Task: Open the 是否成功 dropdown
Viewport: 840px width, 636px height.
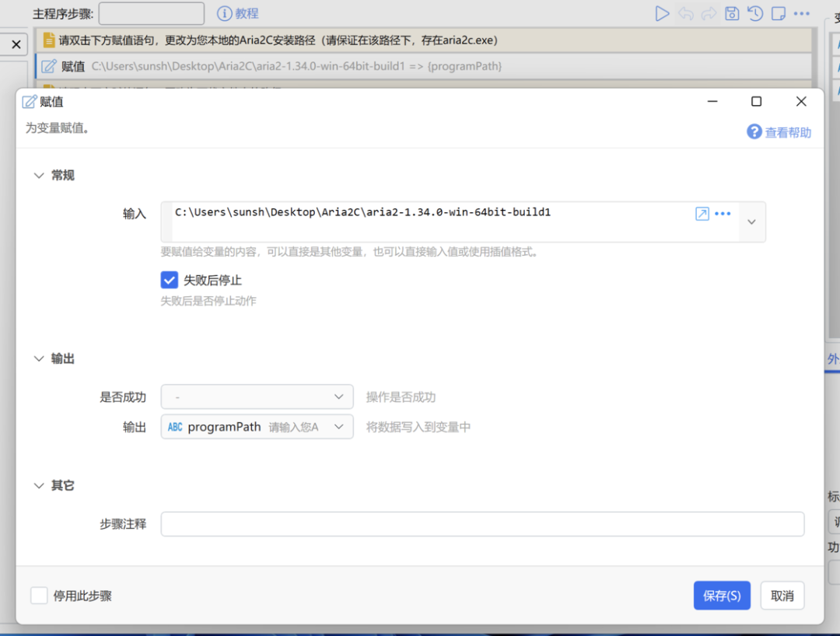Action: tap(257, 397)
